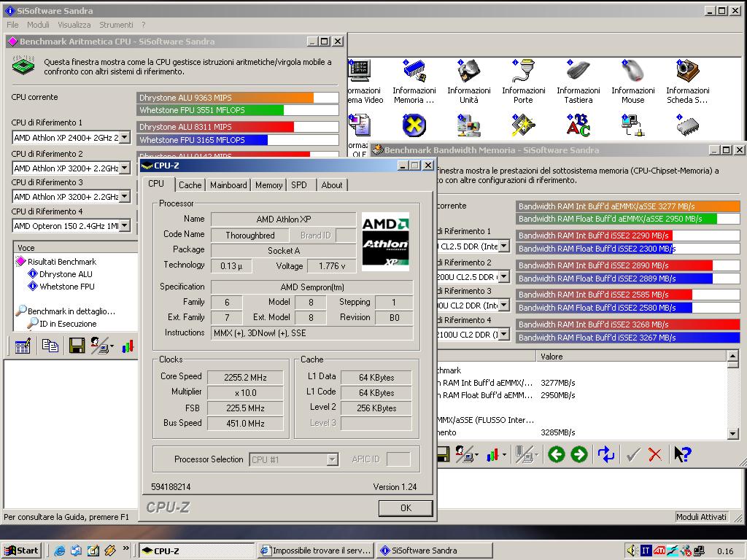This screenshot has width=747, height=560.
Task: Open Informazioni Porte module icon
Action: click(x=523, y=71)
